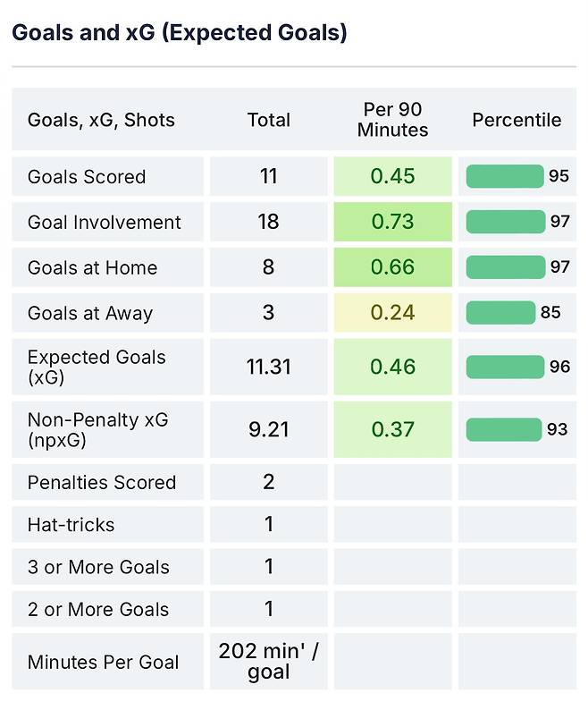588x710 pixels.
Task: Click the Expected Goals (xG) row label
Action: [97, 367]
